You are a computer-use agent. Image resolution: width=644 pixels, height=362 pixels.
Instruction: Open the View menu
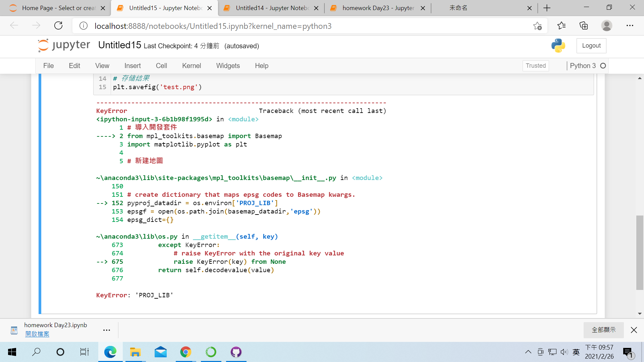(102, 66)
